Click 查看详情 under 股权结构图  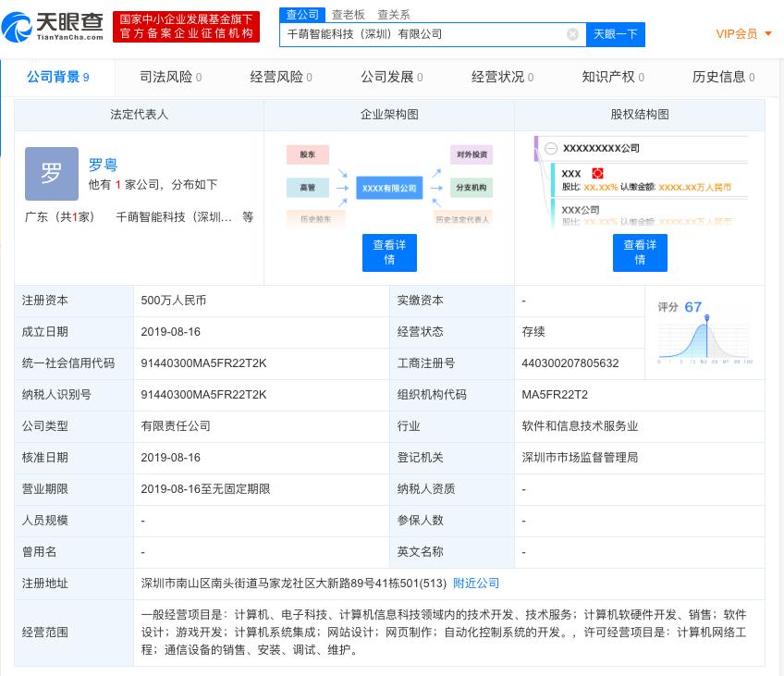pyautogui.click(x=640, y=252)
